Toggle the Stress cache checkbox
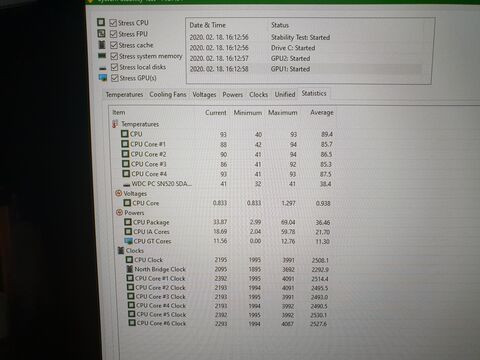Image resolution: width=480 pixels, height=360 pixels. tap(114, 45)
